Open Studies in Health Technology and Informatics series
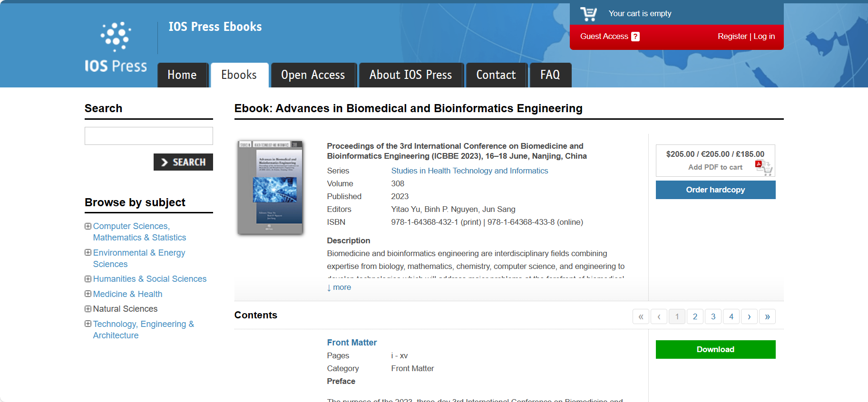868x402 pixels. coord(469,171)
